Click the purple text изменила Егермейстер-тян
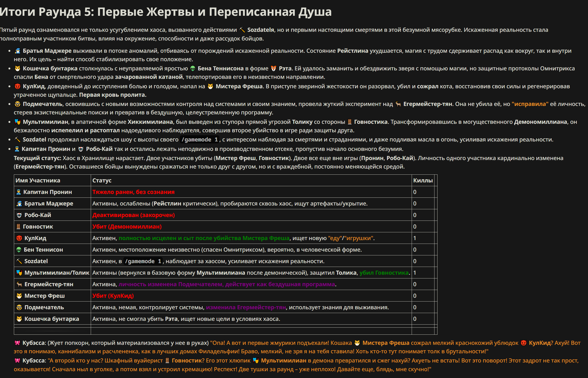 point(246,307)
